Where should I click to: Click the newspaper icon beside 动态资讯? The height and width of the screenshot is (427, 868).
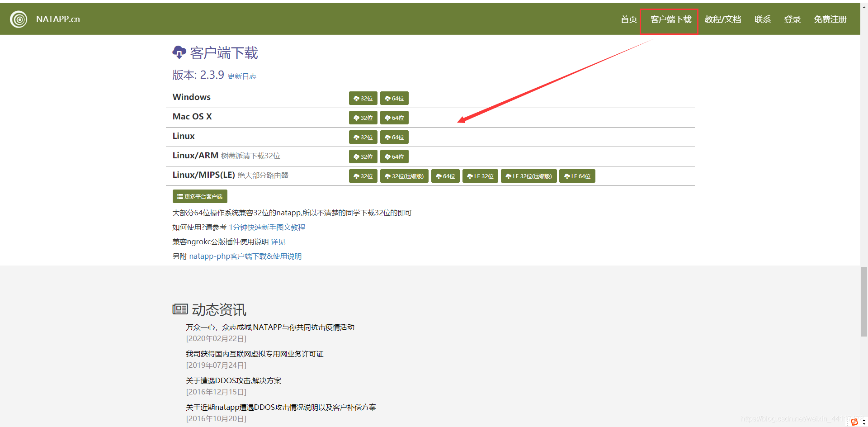pos(180,309)
